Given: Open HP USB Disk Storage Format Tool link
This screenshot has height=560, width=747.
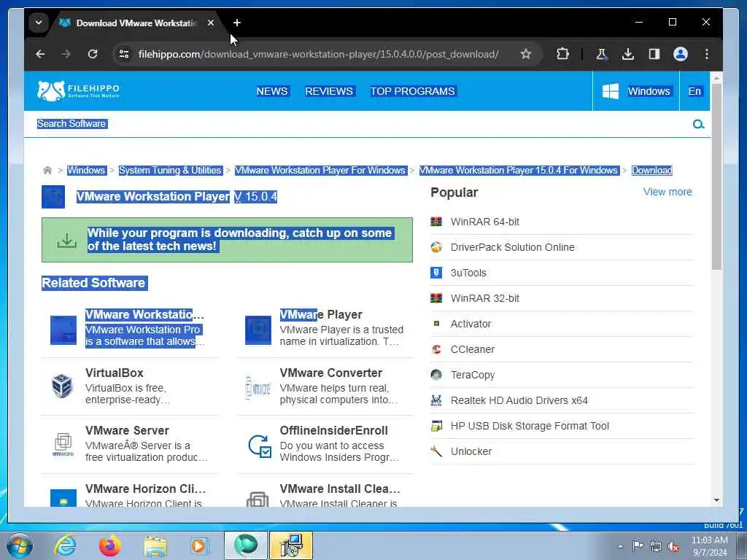Looking at the screenshot, I should coord(530,426).
